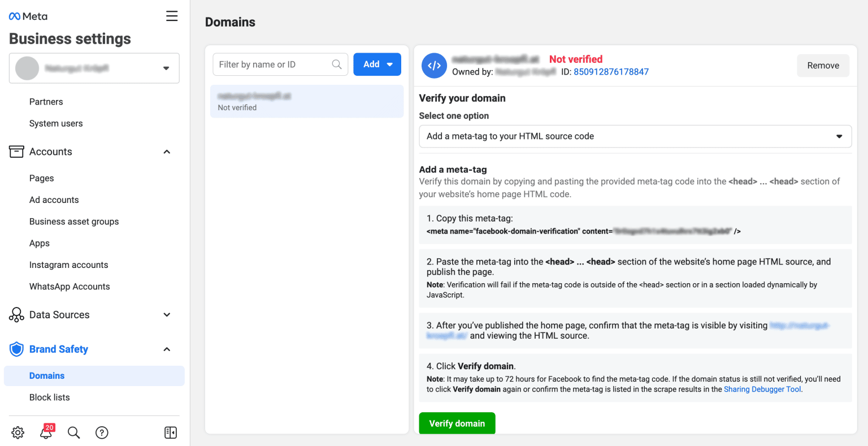Open help via the question mark icon
Viewport: 868px width, 446px height.
[x=102, y=432]
